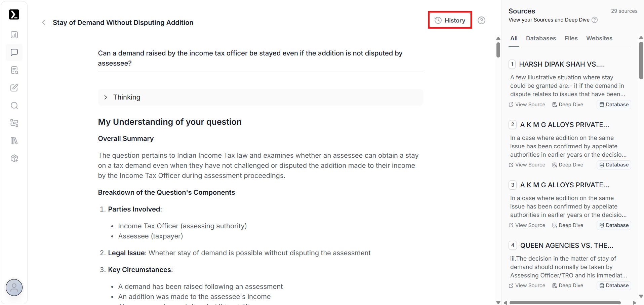The image size is (644, 305).
Task: Click the help question mark icon
Action: (481, 21)
